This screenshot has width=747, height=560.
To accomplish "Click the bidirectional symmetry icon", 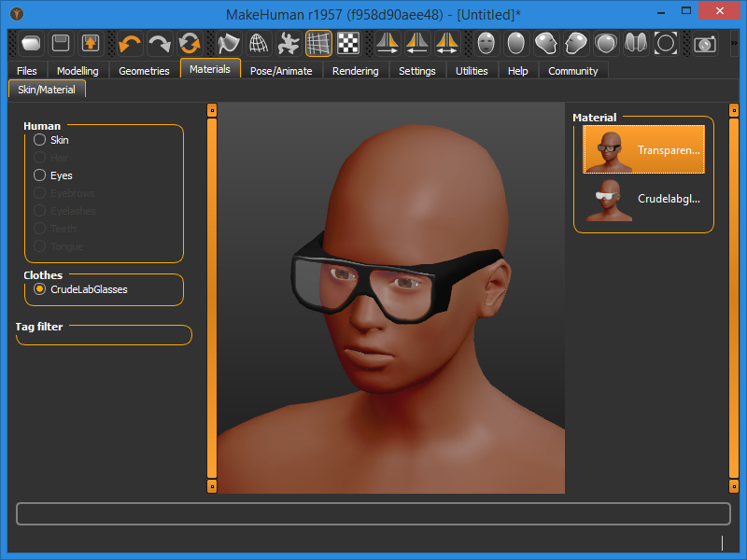I will point(447,44).
